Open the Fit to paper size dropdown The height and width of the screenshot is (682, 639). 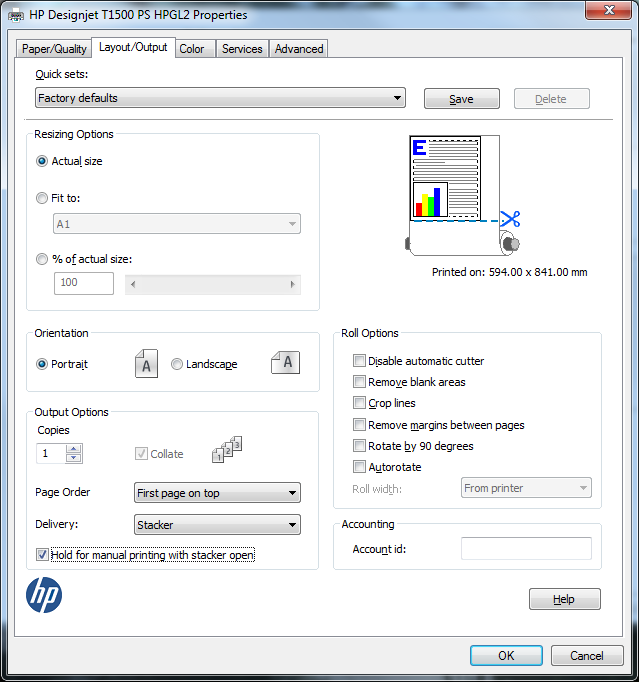(x=177, y=224)
